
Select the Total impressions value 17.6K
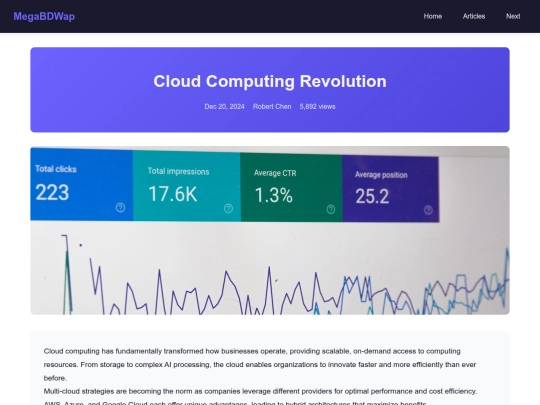click(x=173, y=194)
